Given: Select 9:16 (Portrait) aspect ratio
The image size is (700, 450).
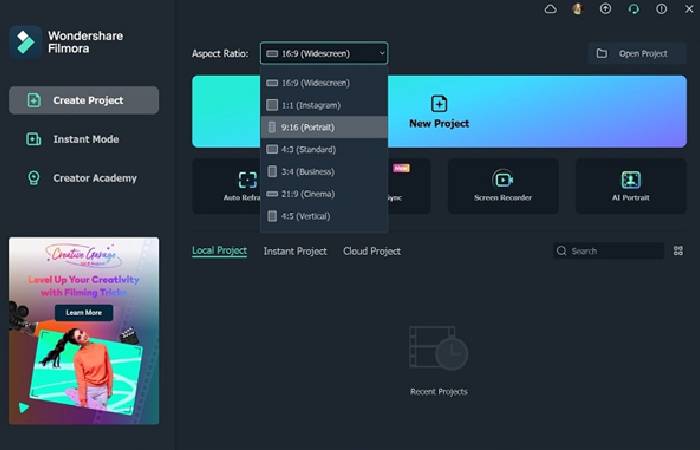Looking at the screenshot, I should click(324, 127).
